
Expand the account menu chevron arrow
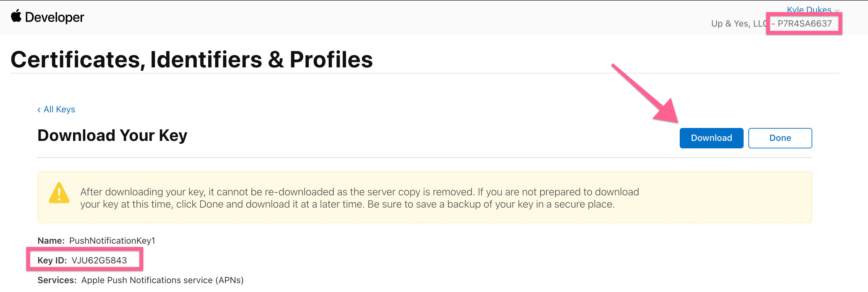tap(837, 11)
